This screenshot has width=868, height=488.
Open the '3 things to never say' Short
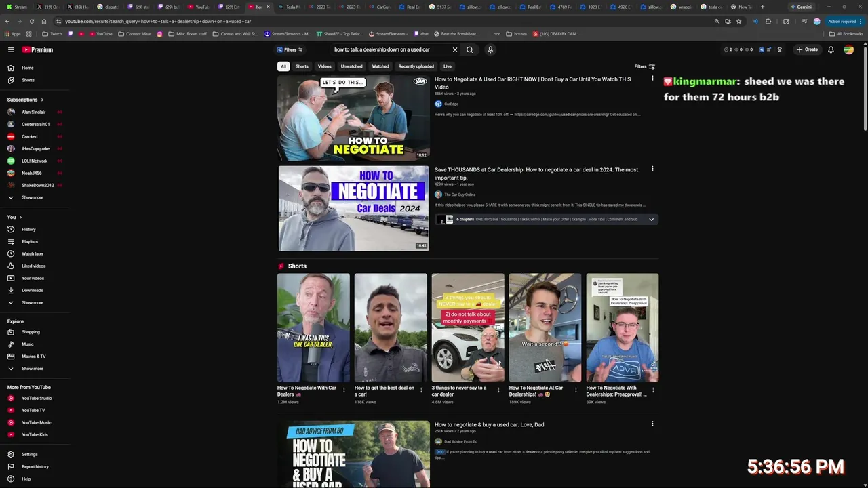click(468, 328)
